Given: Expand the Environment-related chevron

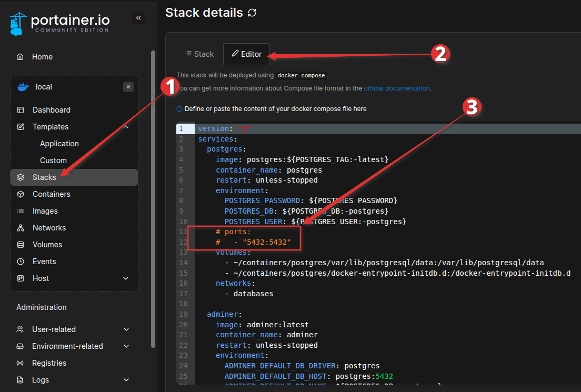Looking at the screenshot, I should coord(126,346).
